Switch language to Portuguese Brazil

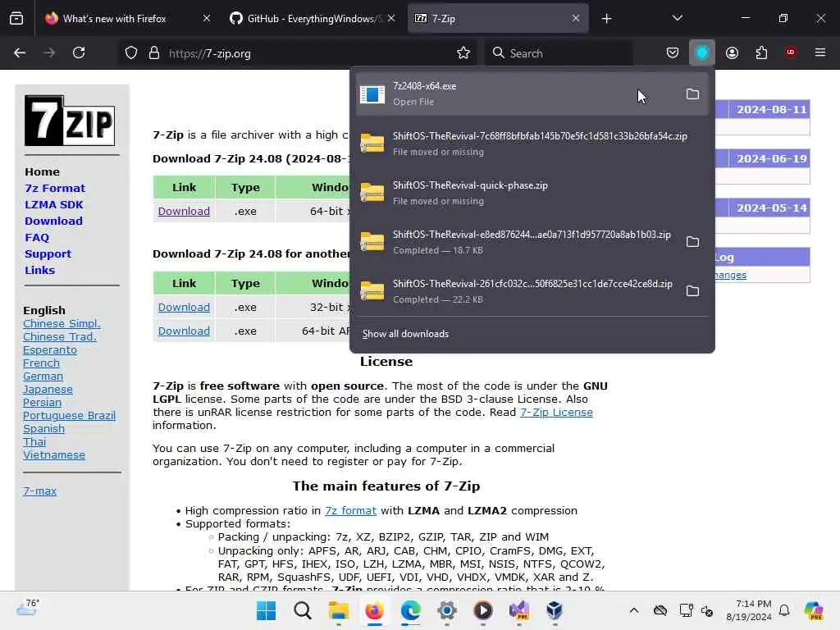[x=69, y=416]
